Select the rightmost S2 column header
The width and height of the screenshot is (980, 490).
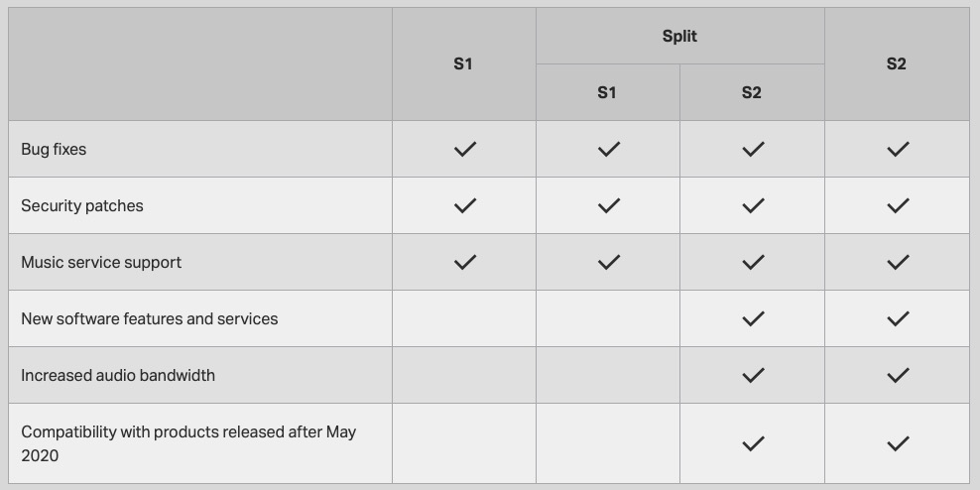point(896,63)
